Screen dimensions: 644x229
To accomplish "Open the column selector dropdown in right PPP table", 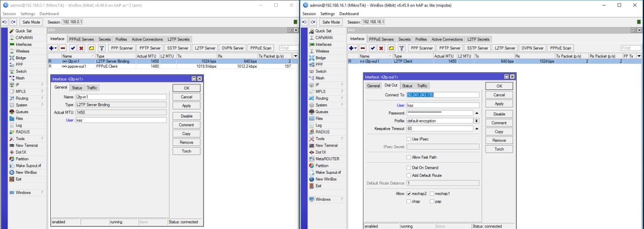I will coord(639,56).
